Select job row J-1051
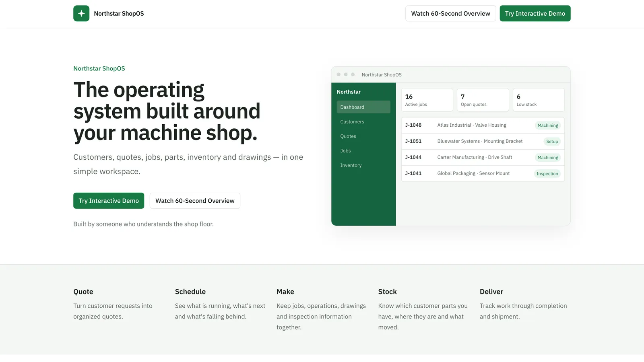The width and height of the screenshot is (644, 362). coord(483,141)
